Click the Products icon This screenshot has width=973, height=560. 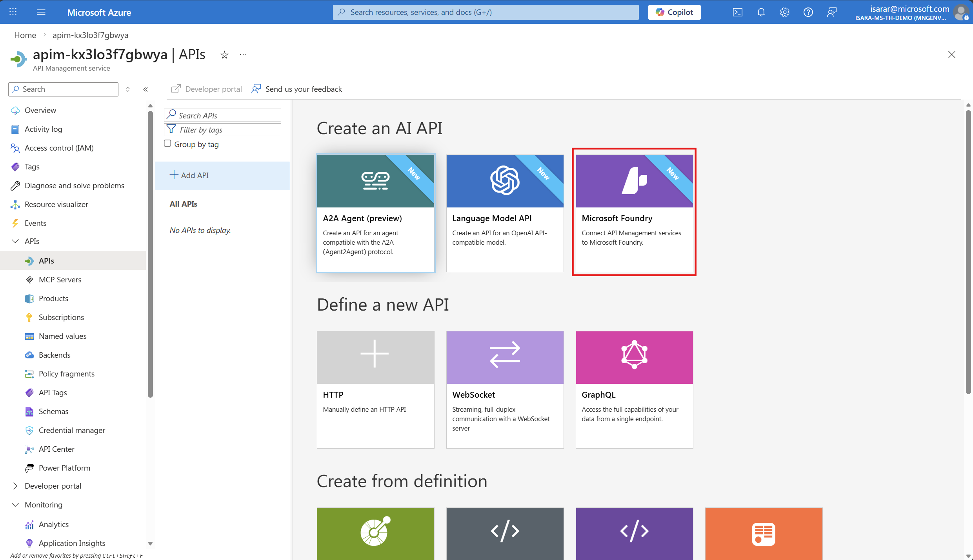point(29,298)
